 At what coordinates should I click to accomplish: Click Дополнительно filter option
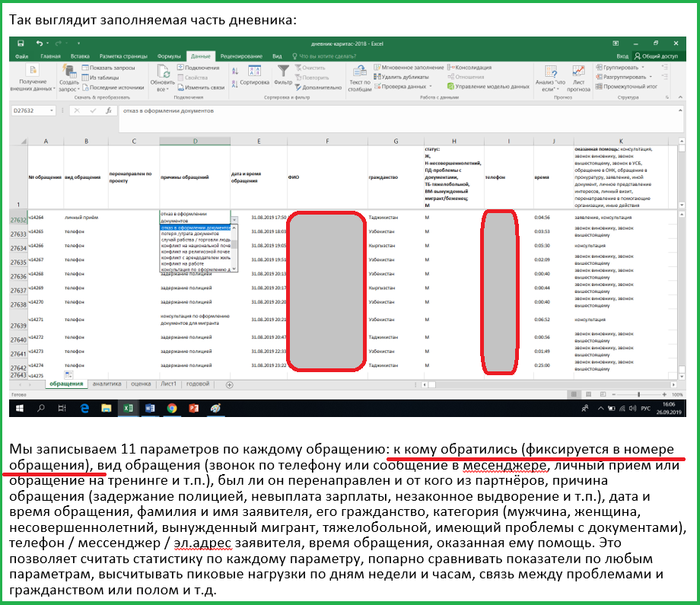(318, 88)
